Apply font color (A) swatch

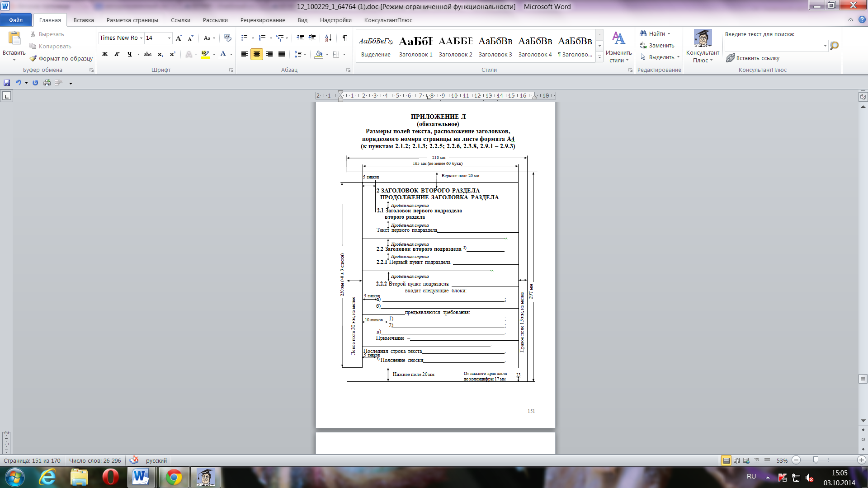[223, 54]
